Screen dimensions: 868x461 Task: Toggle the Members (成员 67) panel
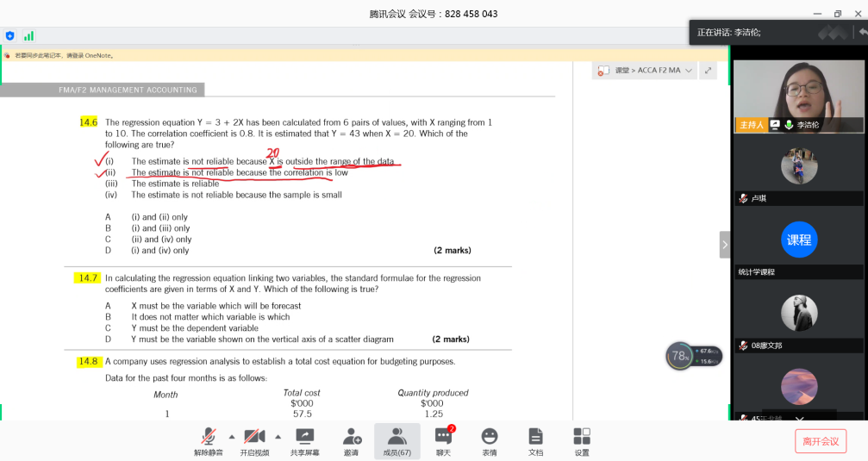click(397, 440)
